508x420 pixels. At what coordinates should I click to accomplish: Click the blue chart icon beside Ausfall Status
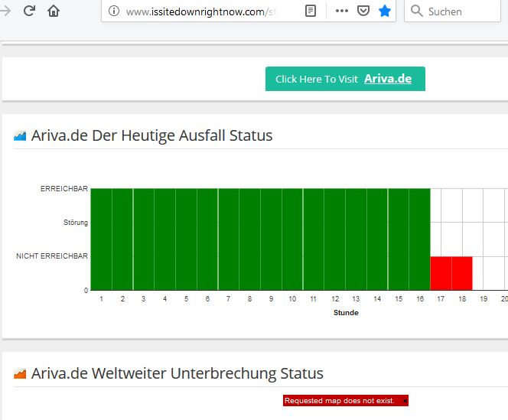click(x=20, y=135)
